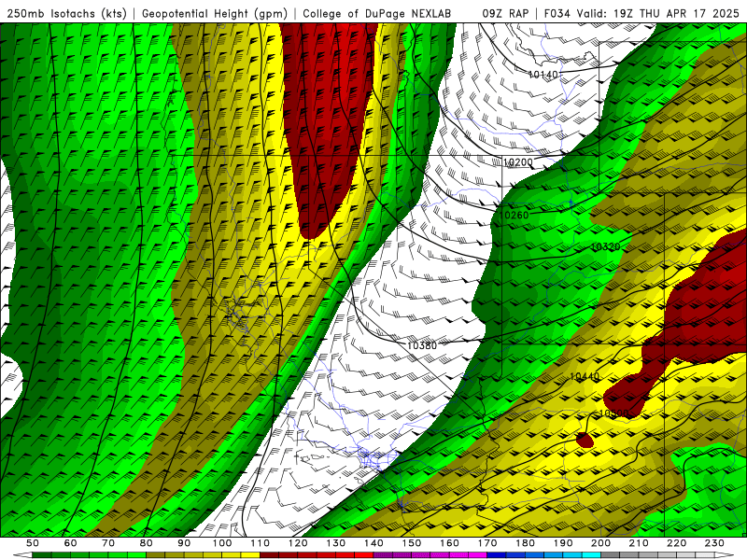Click the 'Geopotential Height (gpm)' title text
This screenshot has width=747, height=560.
tap(215, 14)
